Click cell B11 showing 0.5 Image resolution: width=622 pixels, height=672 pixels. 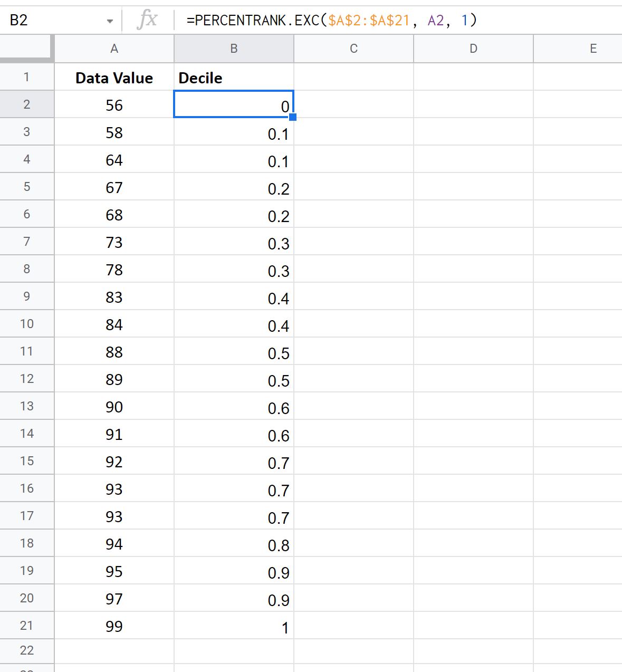point(234,352)
